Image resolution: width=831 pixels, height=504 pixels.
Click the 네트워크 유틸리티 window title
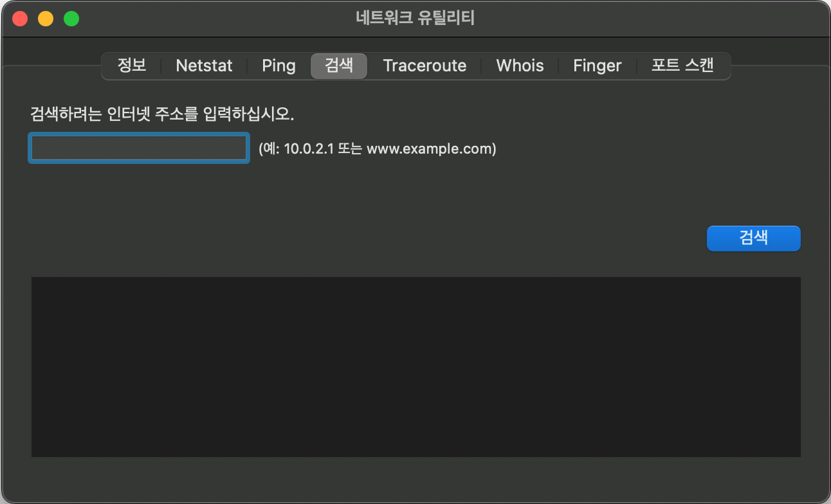click(x=415, y=18)
